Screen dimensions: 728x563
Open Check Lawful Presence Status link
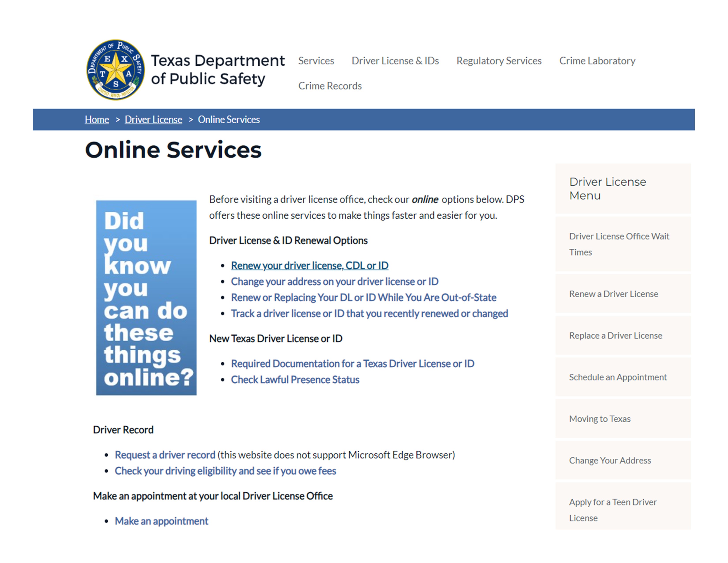(295, 380)
